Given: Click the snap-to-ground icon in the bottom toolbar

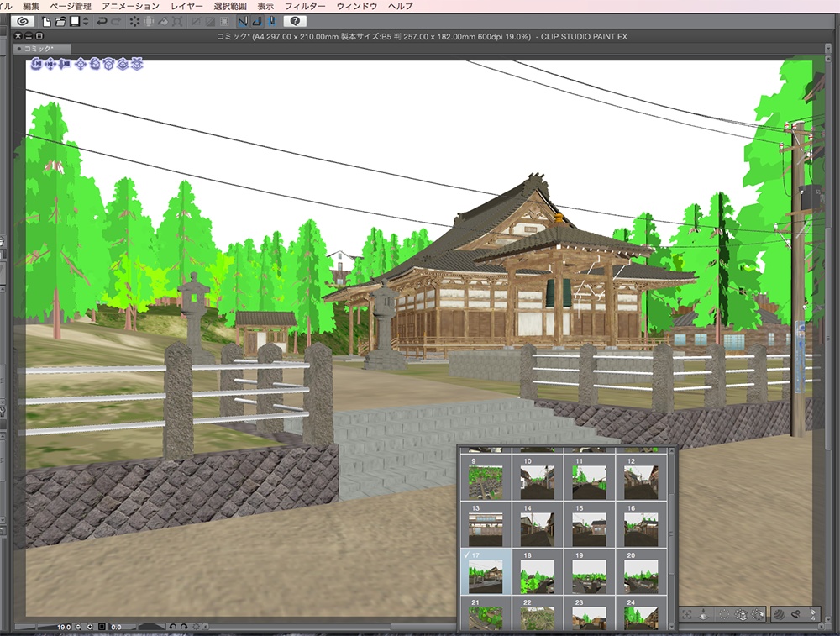Looking at the screenshot, I should click(703, 615).
